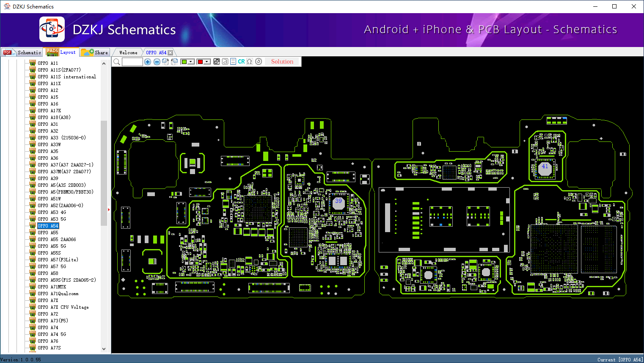644x363 pixels.
Task: Click the device list scrollbar thumb
Action: click(x=104, y=173)
